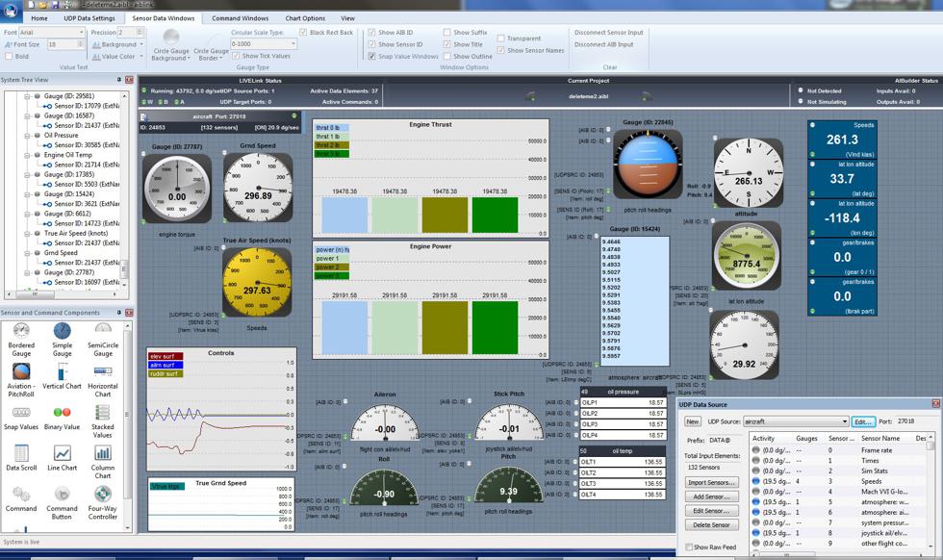Select the Four-Way Controller component
The height and width of the screenshot is (560, 943).
(103, 502)
